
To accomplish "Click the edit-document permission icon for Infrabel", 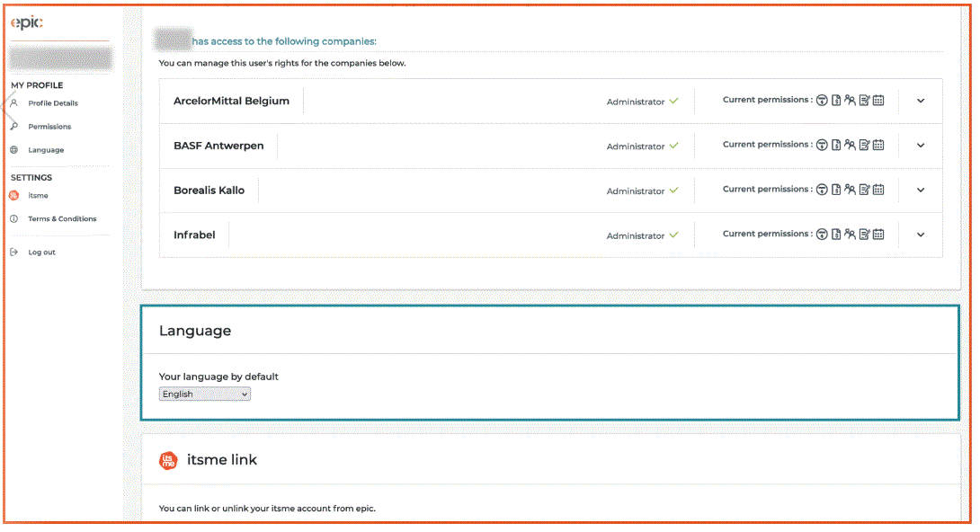I will pos(864,235).
